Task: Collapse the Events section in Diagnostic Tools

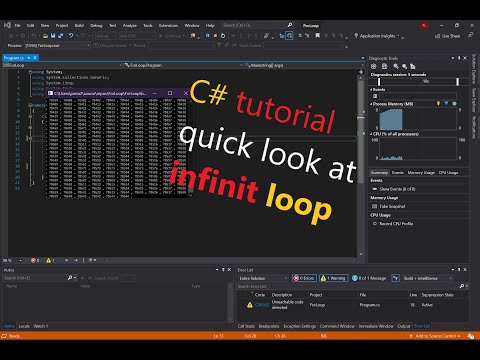Action: tap(371, 89)
